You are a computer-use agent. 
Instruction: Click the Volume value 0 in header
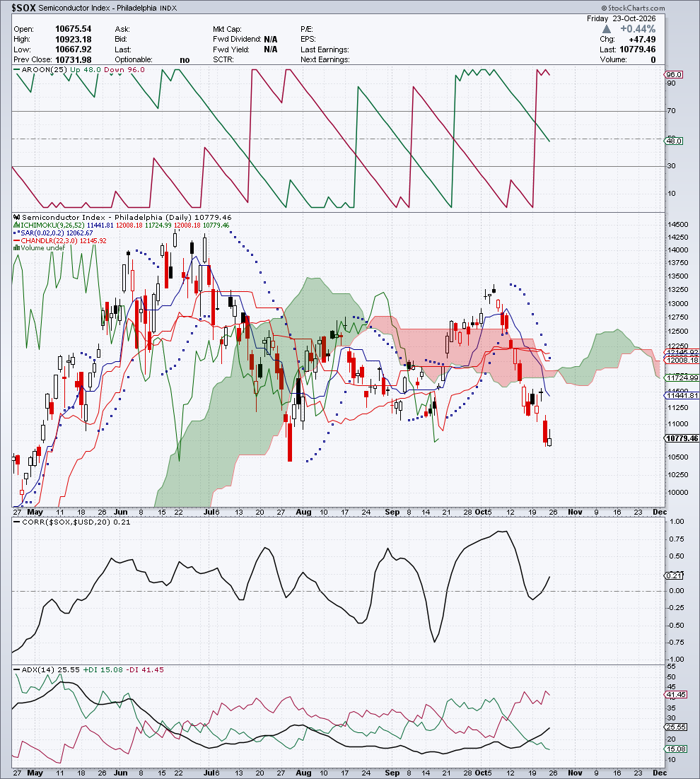[x=653, y=59]
